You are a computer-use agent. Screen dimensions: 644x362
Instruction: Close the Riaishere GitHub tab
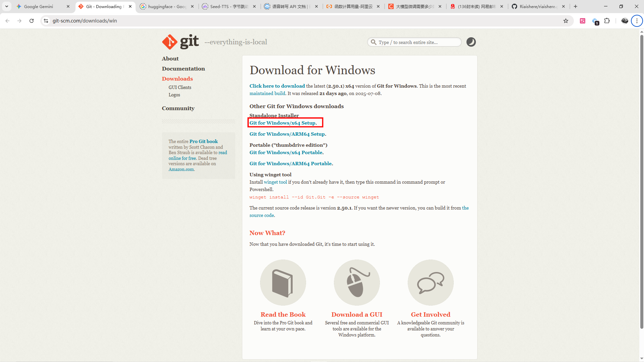pos(563,6)
